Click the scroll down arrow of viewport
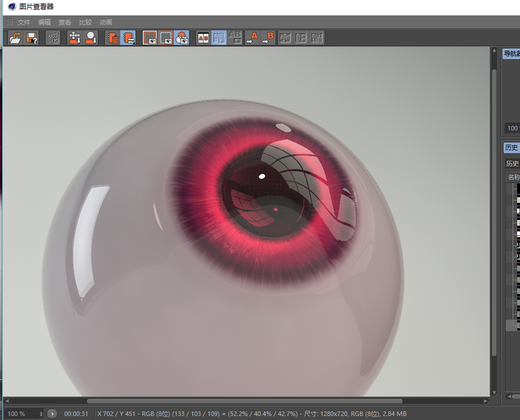The image size is (520, 420). pyautogui.click(x=494, y=393)
